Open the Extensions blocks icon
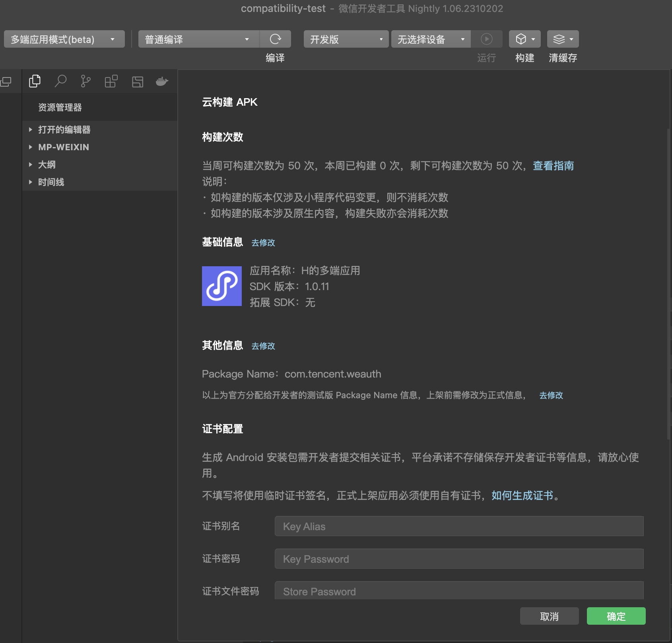Screen dimensions: 672x643 pyautogui.click(x=111, y=81)
